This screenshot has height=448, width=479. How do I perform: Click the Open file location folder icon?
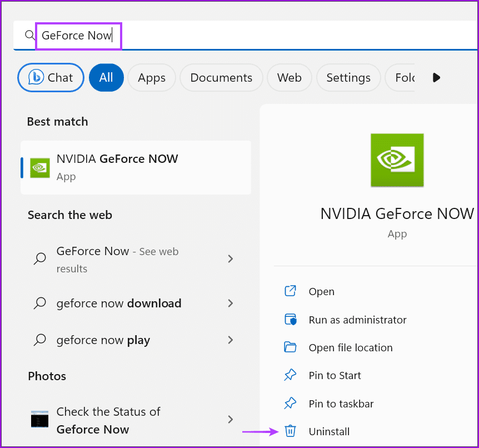(290, 347)
